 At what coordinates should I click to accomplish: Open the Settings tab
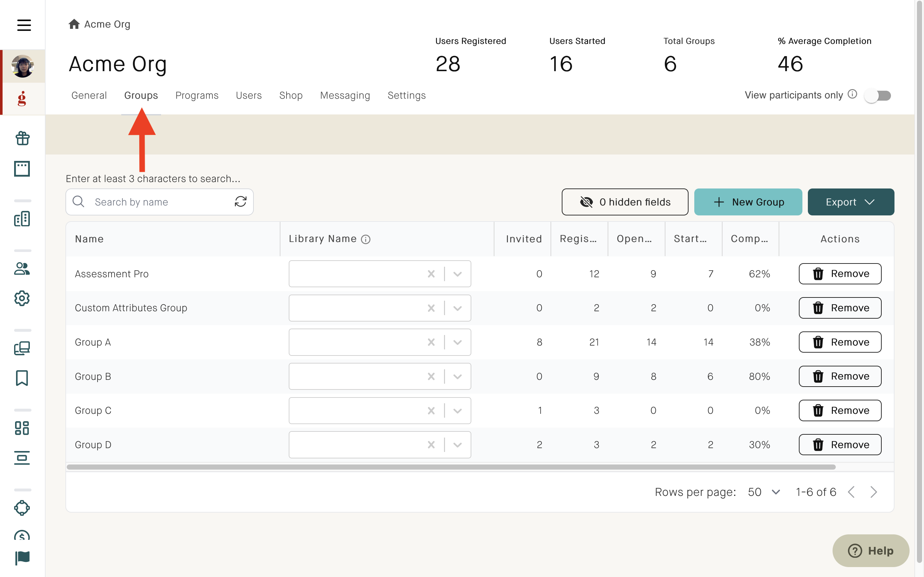pos(406,96)
